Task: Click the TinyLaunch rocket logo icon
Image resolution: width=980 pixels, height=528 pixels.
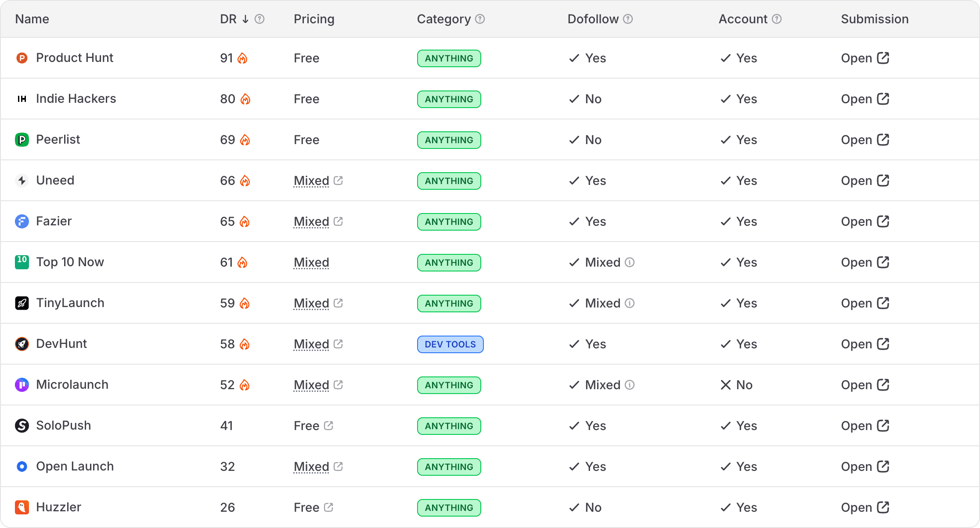Action: pos(22,303)
